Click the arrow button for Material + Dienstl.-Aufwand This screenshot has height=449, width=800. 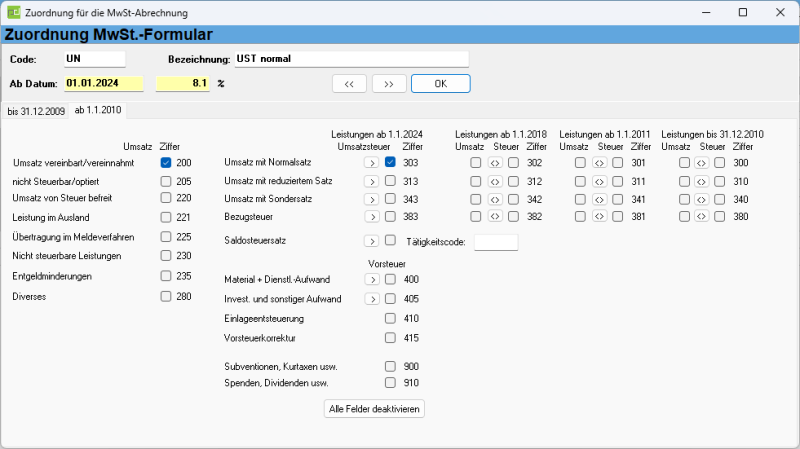click(372, 280)
